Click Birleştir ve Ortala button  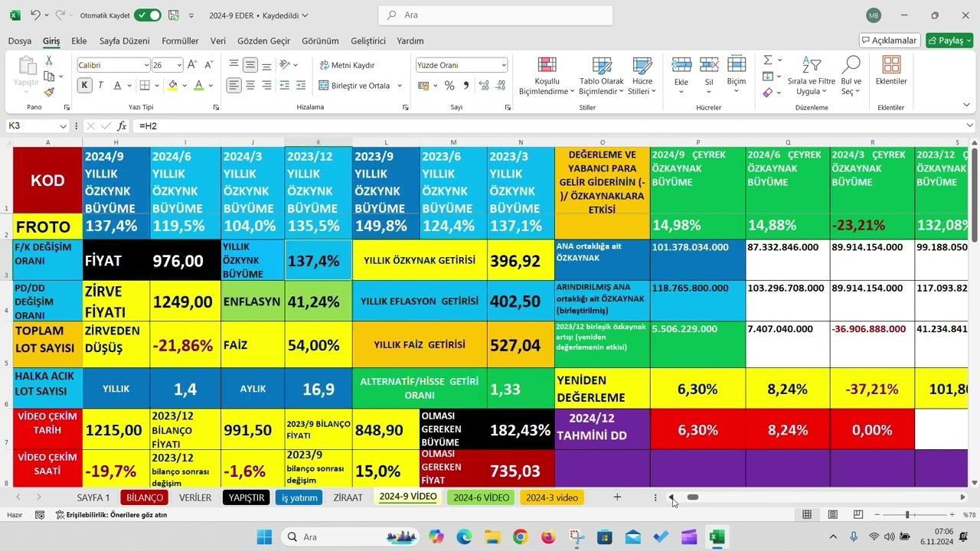coord(354,86)
